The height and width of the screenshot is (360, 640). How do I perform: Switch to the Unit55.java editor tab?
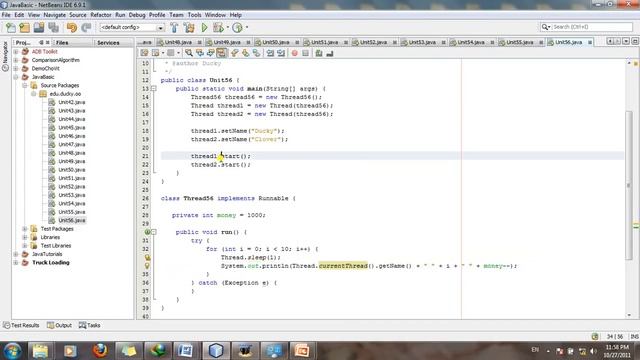520,42
